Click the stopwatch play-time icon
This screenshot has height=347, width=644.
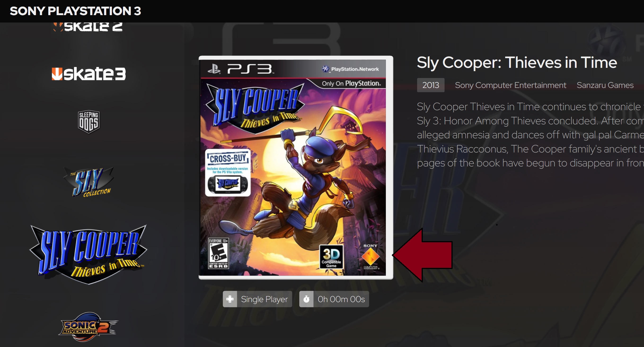click(306, 299)
